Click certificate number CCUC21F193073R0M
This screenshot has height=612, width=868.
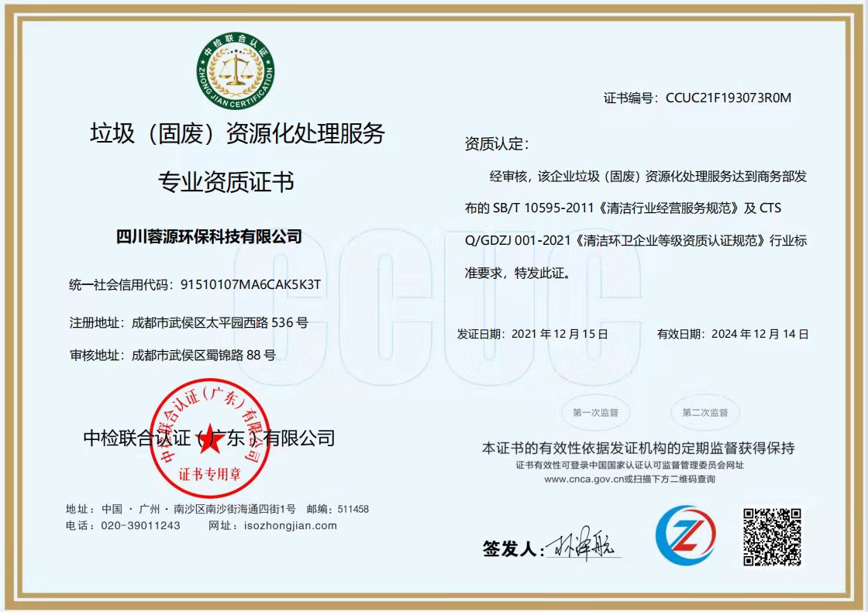pyautogui.click(x=728, y=98)
